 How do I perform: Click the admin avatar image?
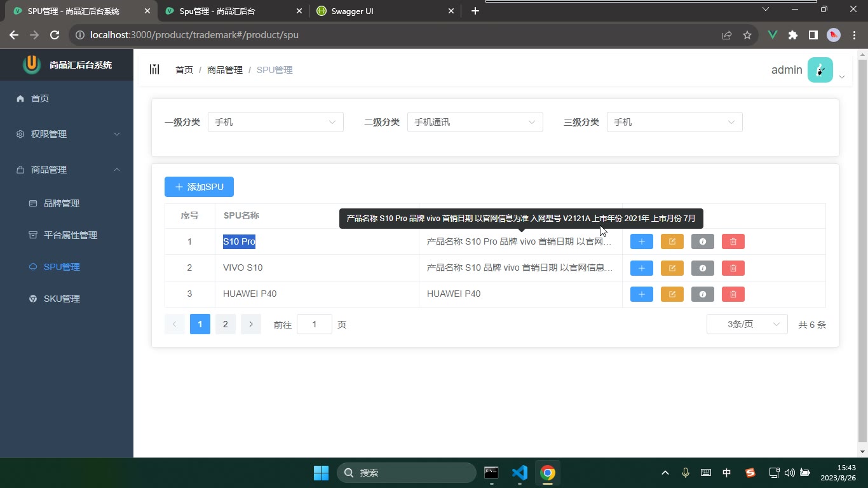(820, 70)
